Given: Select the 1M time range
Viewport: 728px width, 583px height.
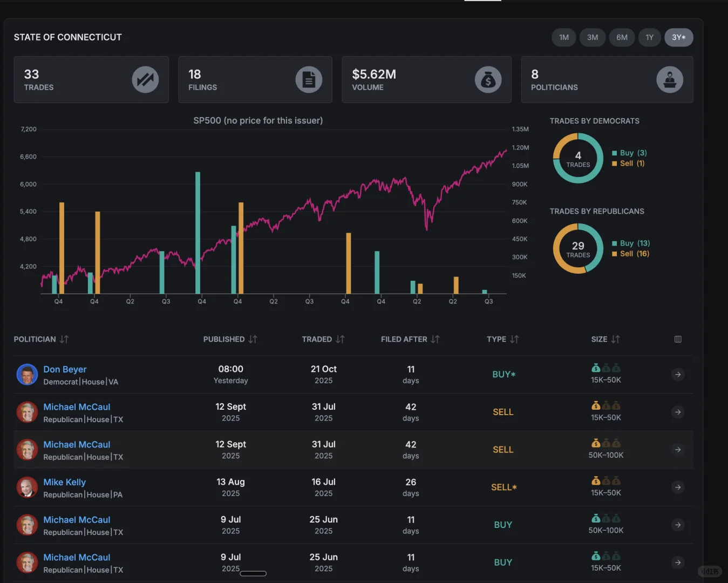Looking at the screenshot, I should pyautogui.click(x=564, y=37).
